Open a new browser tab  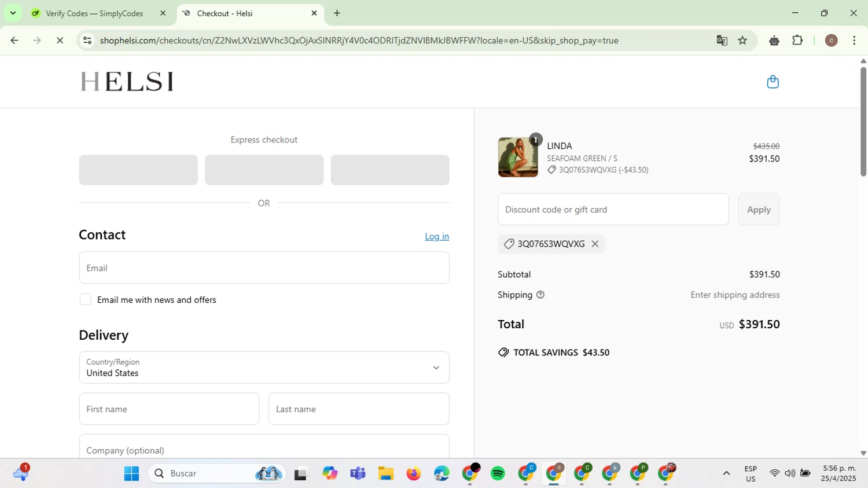337,13
